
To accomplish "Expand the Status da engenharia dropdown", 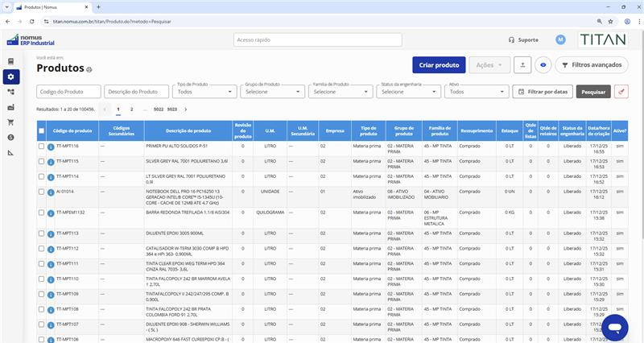I will [409, 92].
